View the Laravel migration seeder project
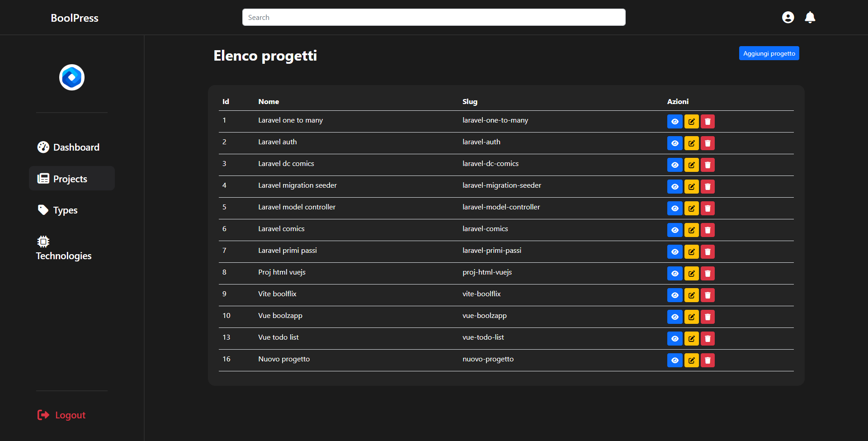 click(x=675, y=187)
